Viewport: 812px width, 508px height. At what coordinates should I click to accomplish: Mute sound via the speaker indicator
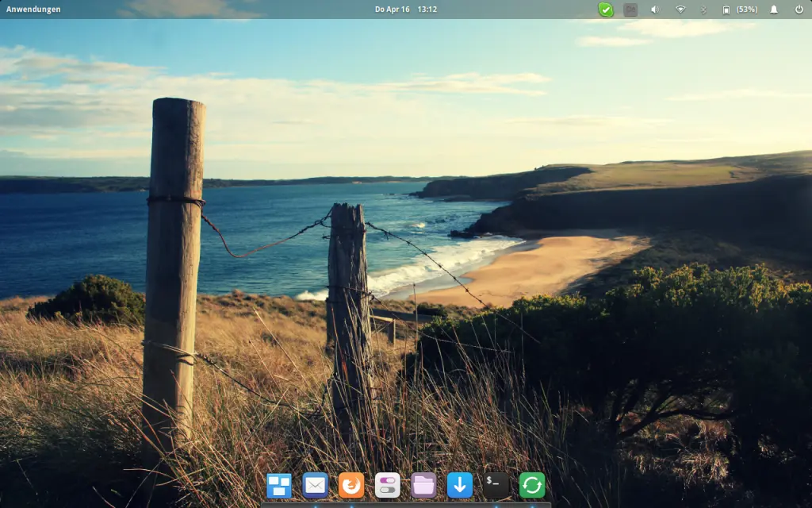(653, 10)
